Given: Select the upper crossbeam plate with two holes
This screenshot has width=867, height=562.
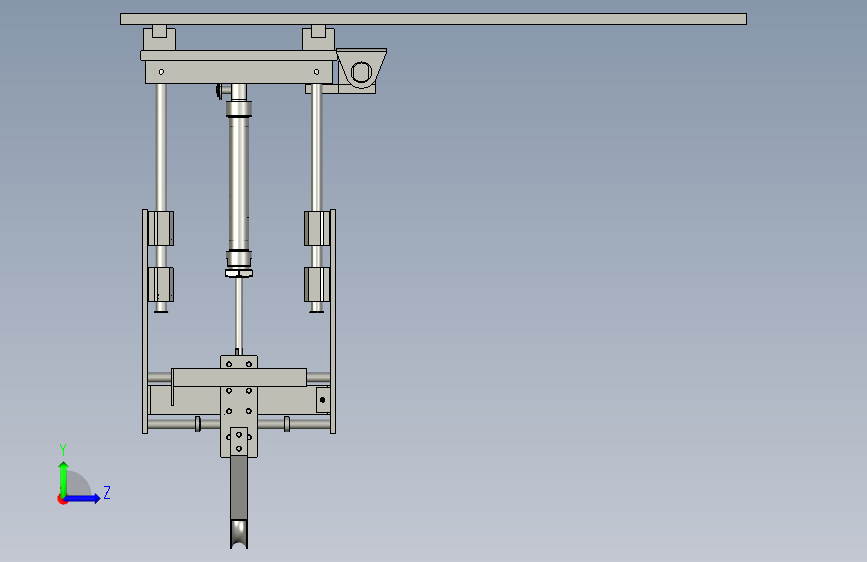Looking at the screenshot, I should (x=239, y=72).
